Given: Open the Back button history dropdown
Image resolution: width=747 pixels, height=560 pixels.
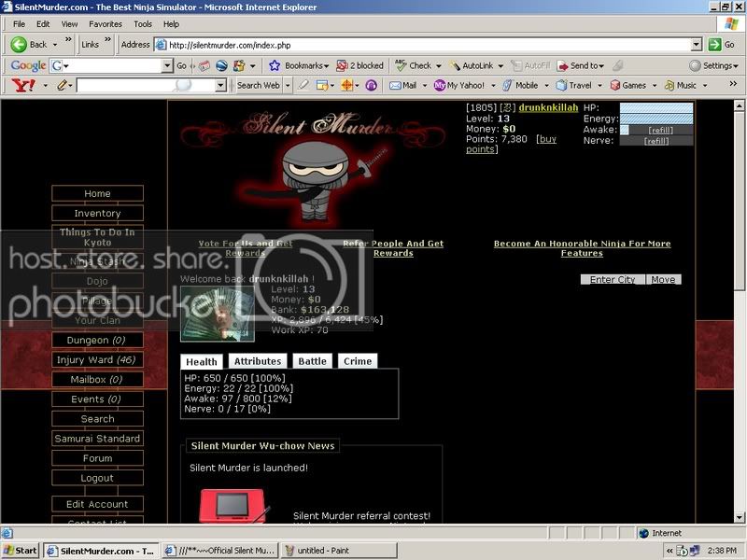Looking at the screenshot, I should click(x=55, y=45).
